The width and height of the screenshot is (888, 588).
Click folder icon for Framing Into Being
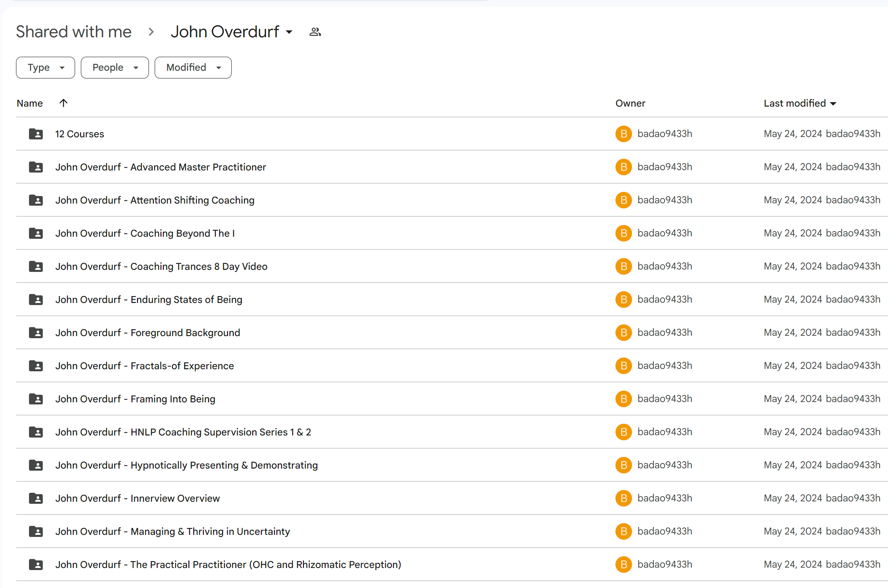tap(36, 399)
